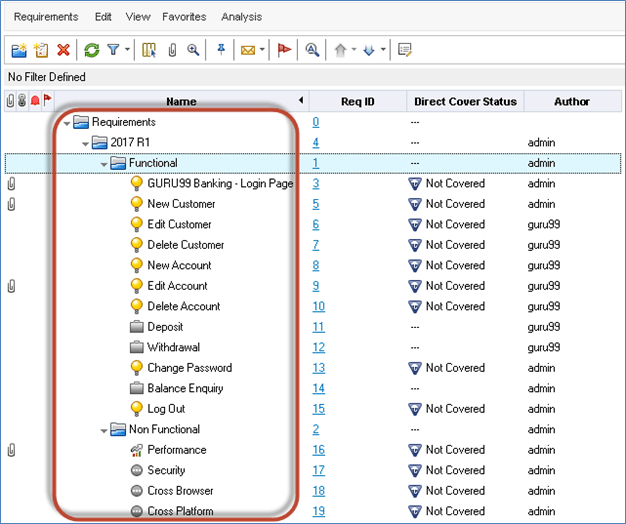Open the Filter dropdown arrow
Image resolution: width=626 pixels, height=524 pixels.
pos(127,50)
